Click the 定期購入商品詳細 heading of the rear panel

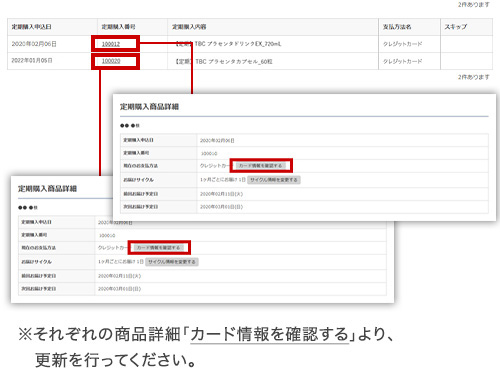(x=47, y=189)
